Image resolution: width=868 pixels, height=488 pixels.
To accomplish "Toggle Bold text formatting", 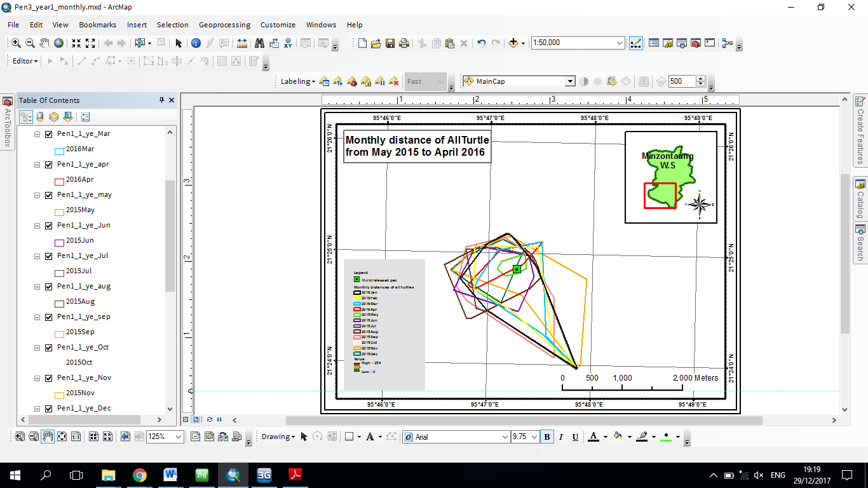I will click(x=546, y=437).
